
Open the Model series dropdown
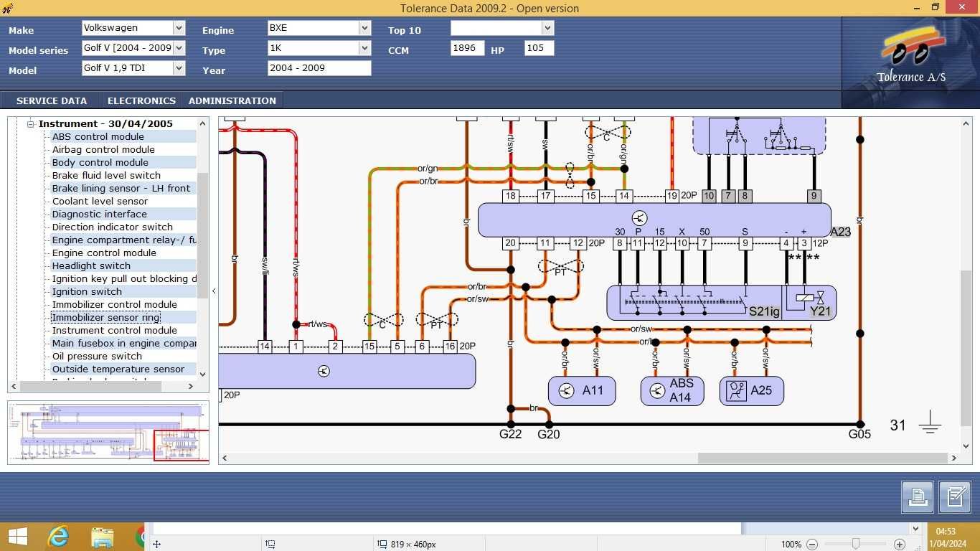tap(179, 48)
